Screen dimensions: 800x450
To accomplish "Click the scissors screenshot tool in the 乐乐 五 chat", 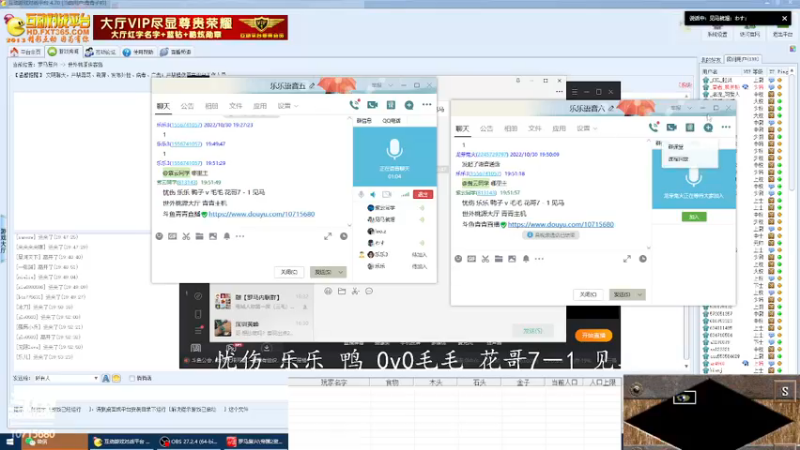I will click(x=186, y=236).
